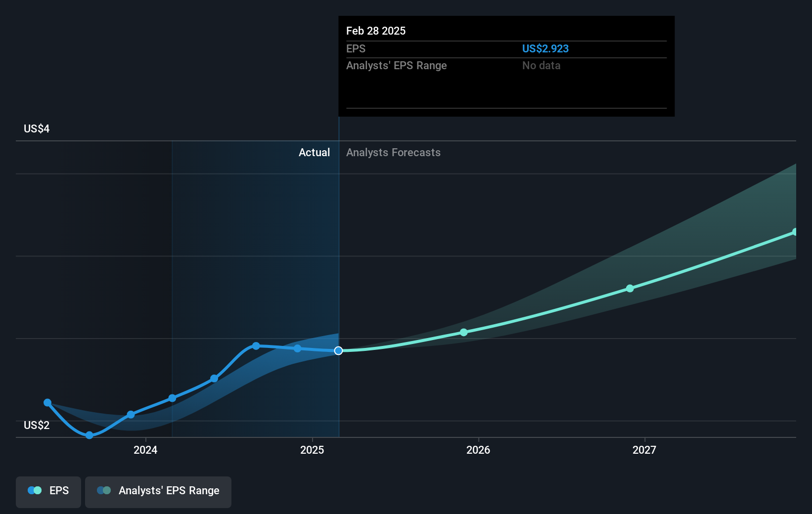
Task: Click the US$2.923 EPS value in tooltip
Action: [x=545, y=48]
